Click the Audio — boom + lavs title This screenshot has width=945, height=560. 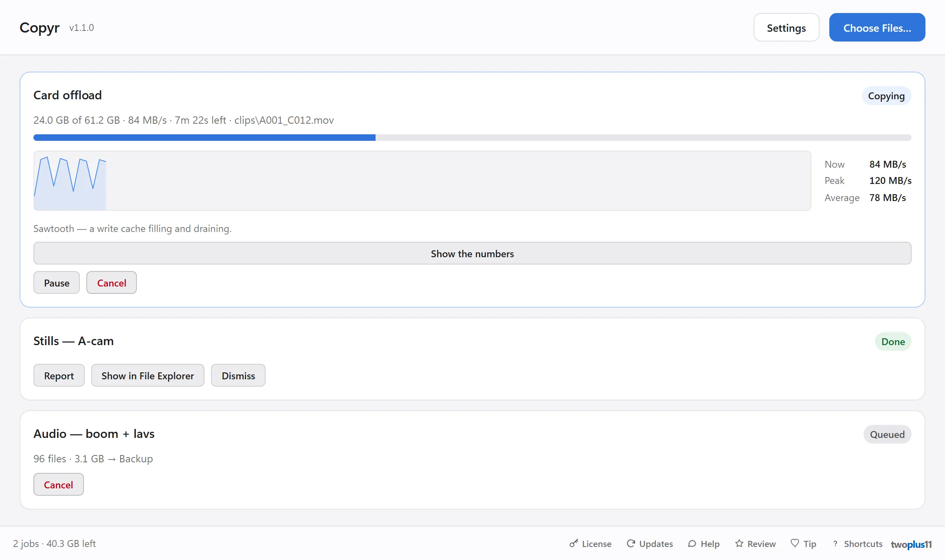(x=94, y=433)
